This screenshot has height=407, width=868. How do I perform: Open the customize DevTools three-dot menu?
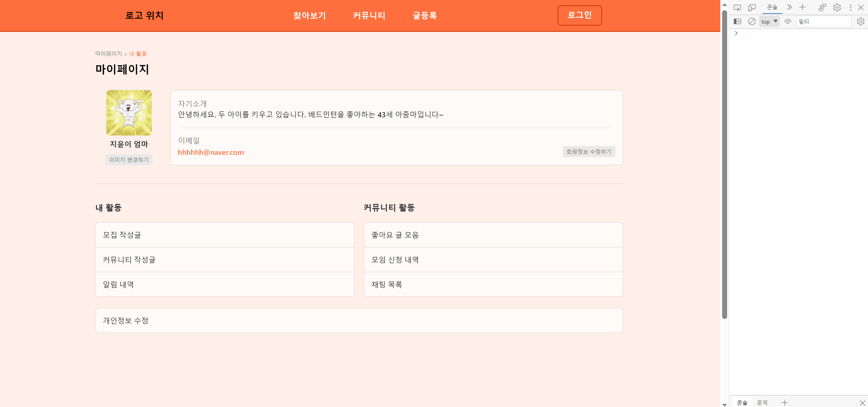tap(850, 7)
